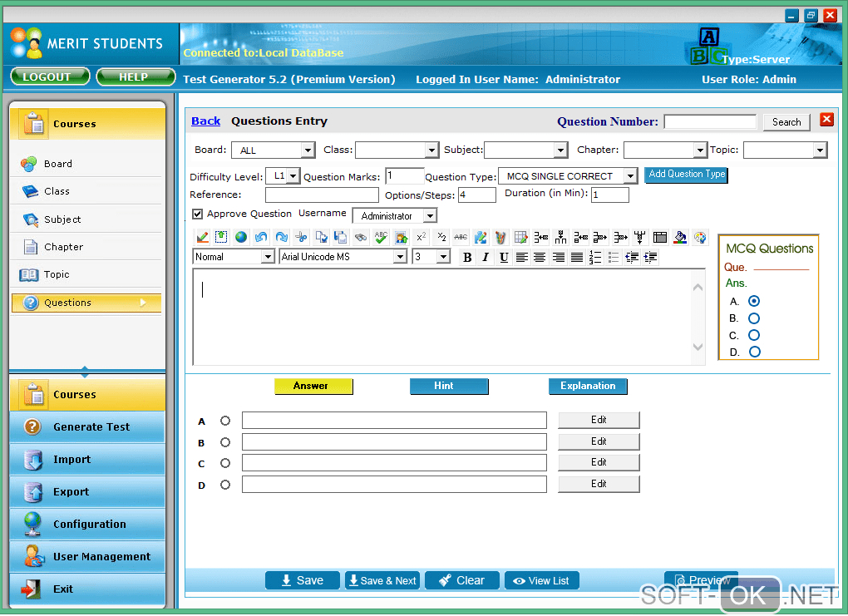Screen dimensions: 848x616
Task: Choose radio D in MCQ Questions preview
Action: (754, 352)
